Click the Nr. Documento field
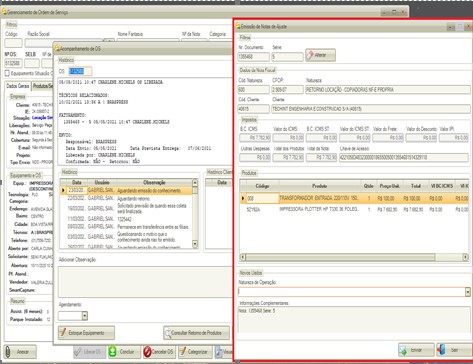473x364 pixels. point(253,57)
